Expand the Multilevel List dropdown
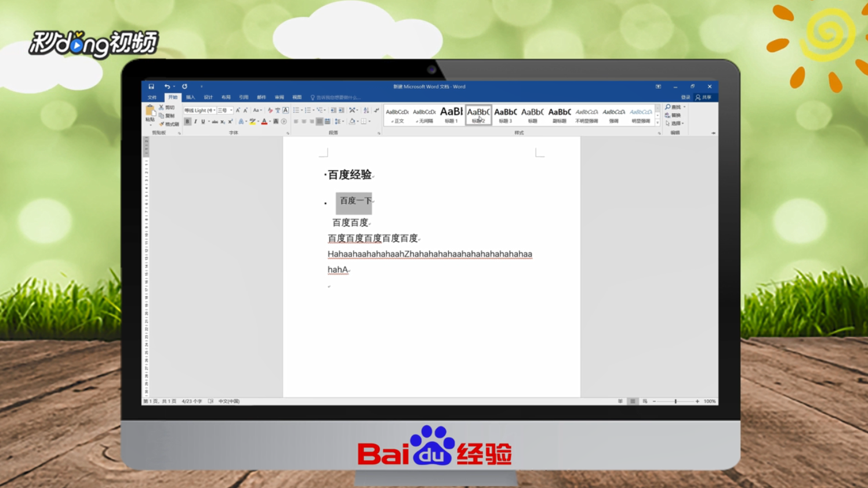 (x=325, y=110)
